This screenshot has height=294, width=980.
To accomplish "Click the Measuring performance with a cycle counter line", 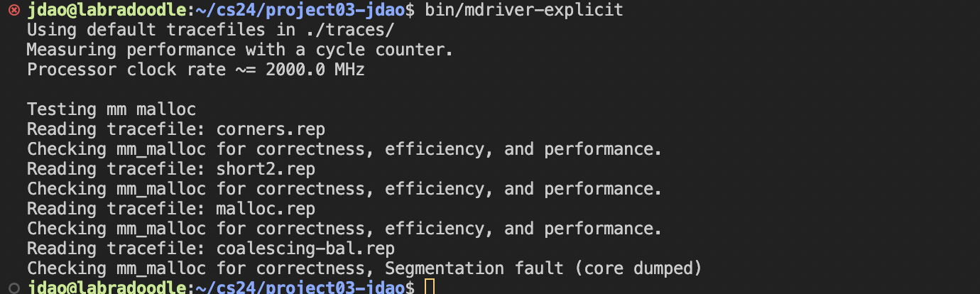I will [240, 50].
